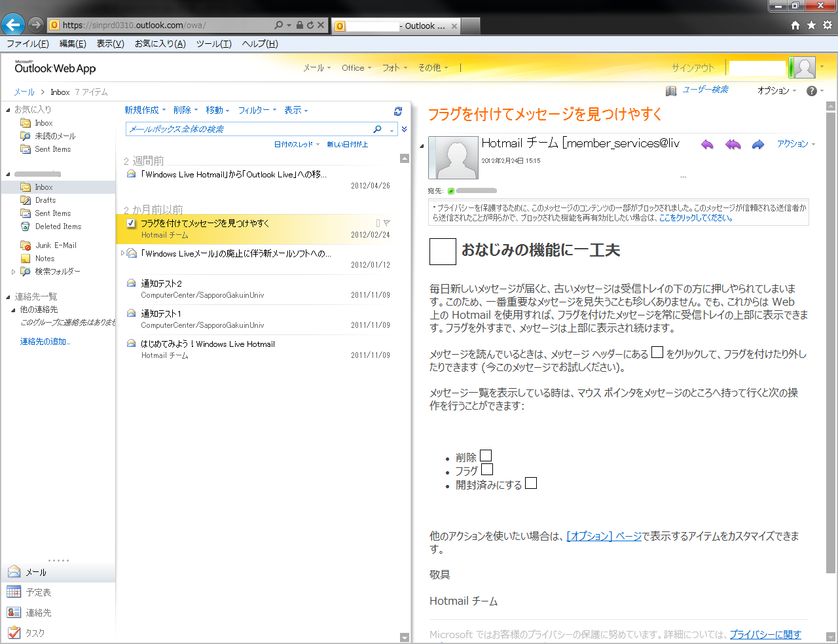Open the フィルター dropdown menu
The image size is (838, 644).
point(257,110)
